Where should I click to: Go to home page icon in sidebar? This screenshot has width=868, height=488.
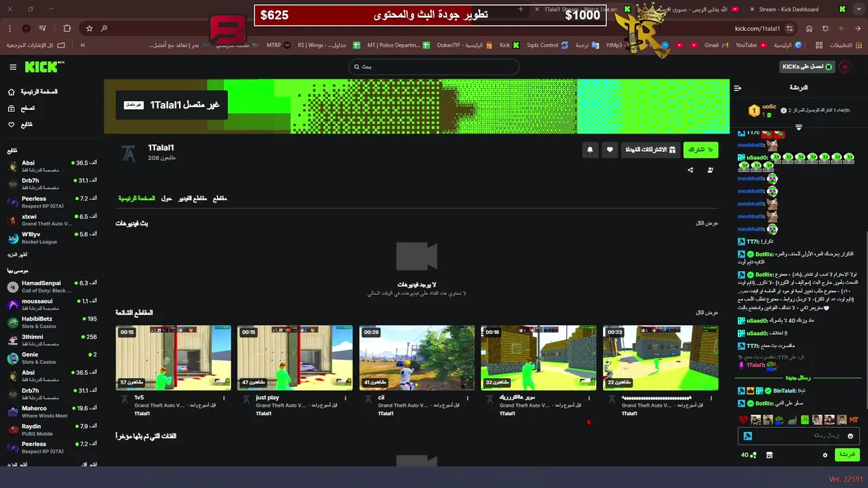click(x=12, y=91)
